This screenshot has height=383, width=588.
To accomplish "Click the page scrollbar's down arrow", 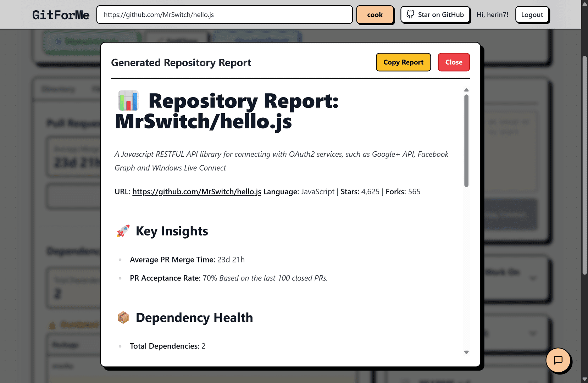I will click(x=584, y=379).
